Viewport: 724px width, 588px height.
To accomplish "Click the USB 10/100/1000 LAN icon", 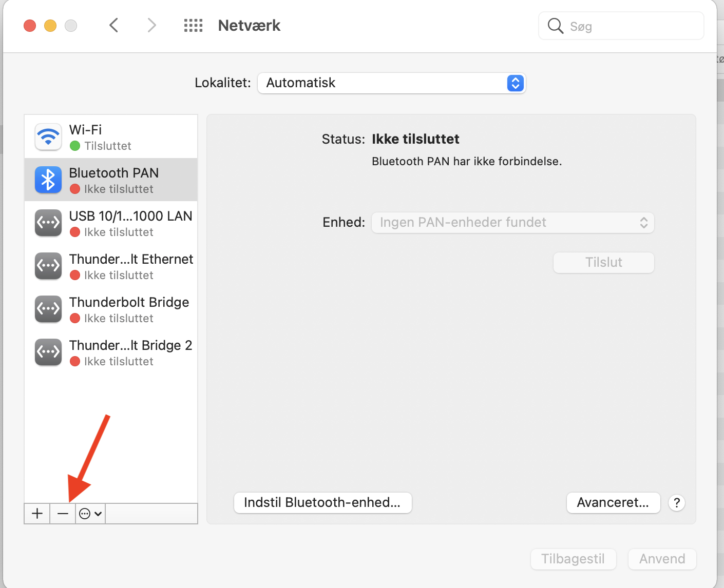I will [x=48, y=223].
